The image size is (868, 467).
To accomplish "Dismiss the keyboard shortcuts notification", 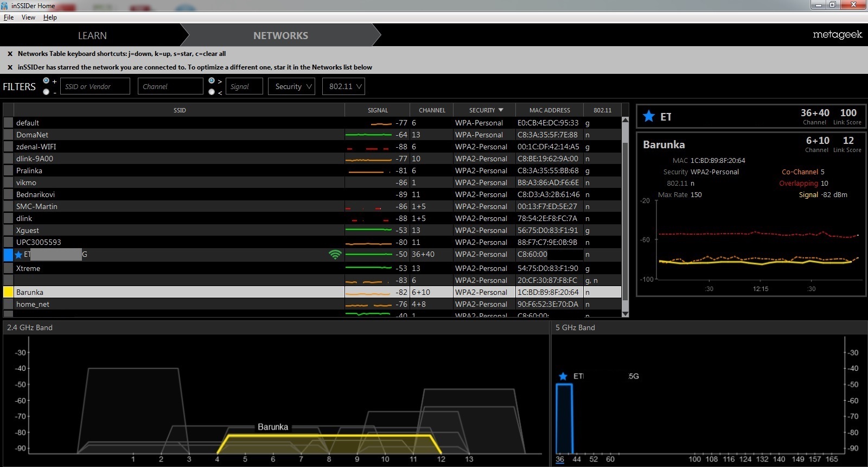I will pyautogui.click(x=10, y=54).
